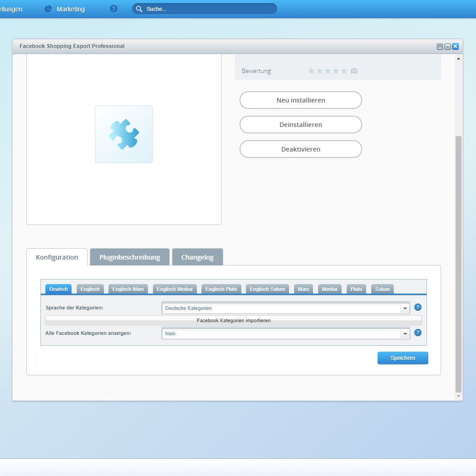
Task: Click the search magnifier icon
Action: pyautogui.click(x=139, y=9)
